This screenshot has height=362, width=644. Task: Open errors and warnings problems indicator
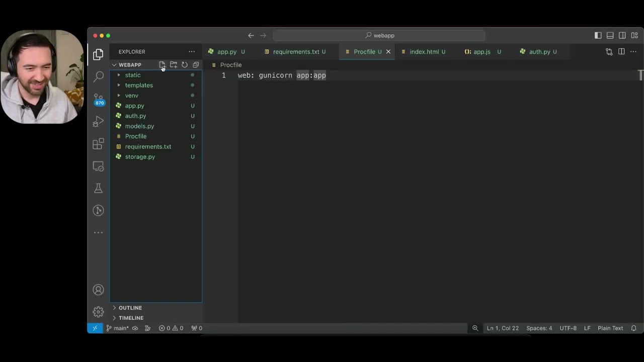[171, 328]
